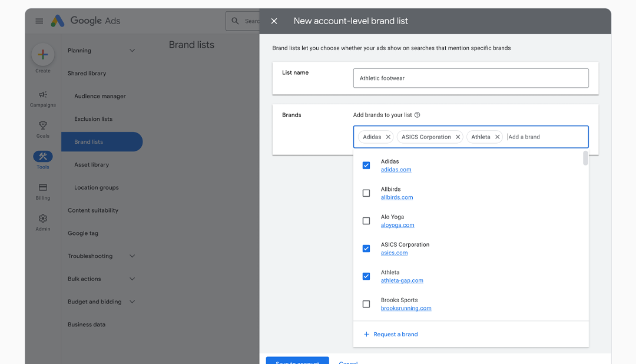Open the brands help tooltip icon
This screenshot has width=636, height=364.
click(x=417, y=115)
